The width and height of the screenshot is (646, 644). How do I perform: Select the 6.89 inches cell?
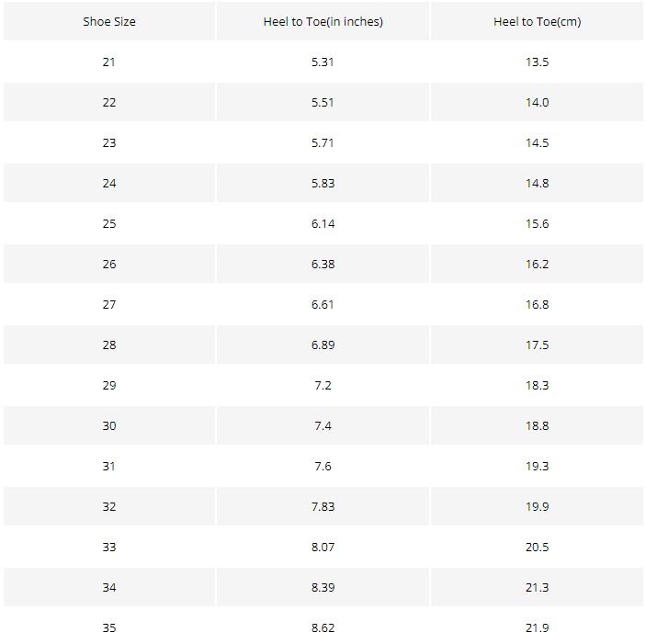pos(323,345)
